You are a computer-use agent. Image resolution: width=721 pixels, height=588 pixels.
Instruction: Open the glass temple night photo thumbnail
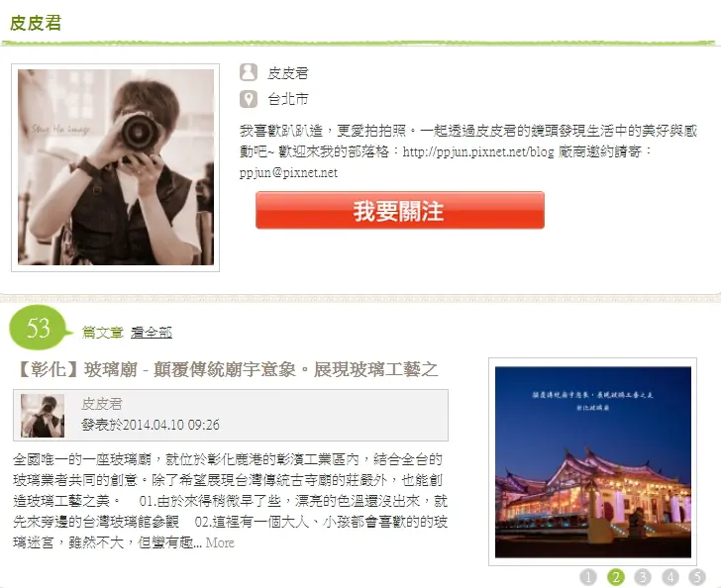pyautogui.click(x=592, y=462)
